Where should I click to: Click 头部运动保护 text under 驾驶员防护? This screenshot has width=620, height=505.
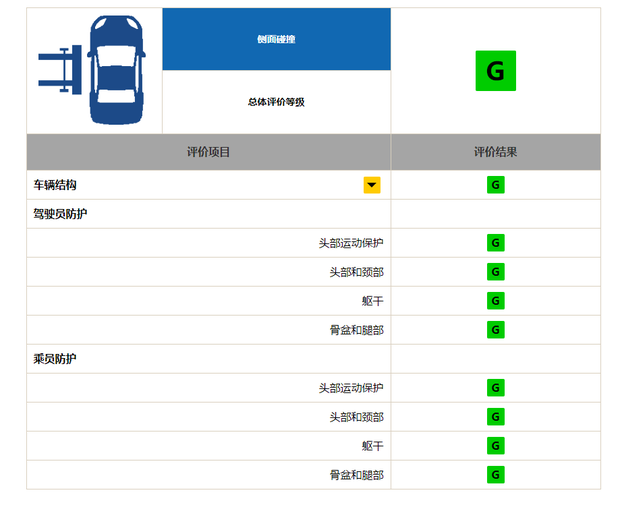point(350,243)
